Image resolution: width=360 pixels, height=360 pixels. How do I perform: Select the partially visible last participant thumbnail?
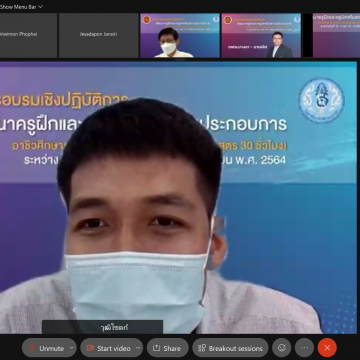pos(336,35)
